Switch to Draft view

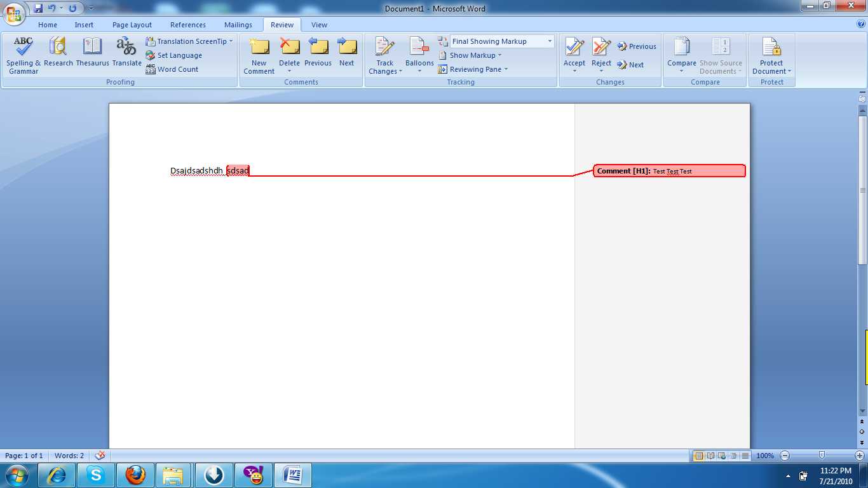[745, 456]
